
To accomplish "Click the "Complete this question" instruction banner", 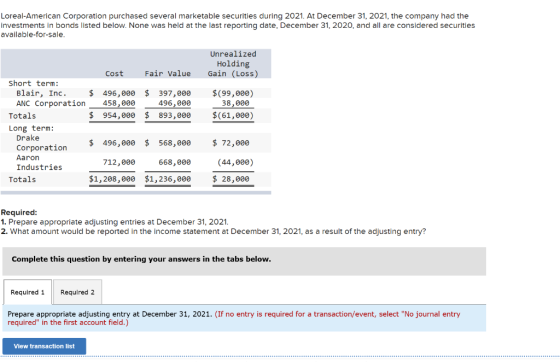I will point(244,261).
